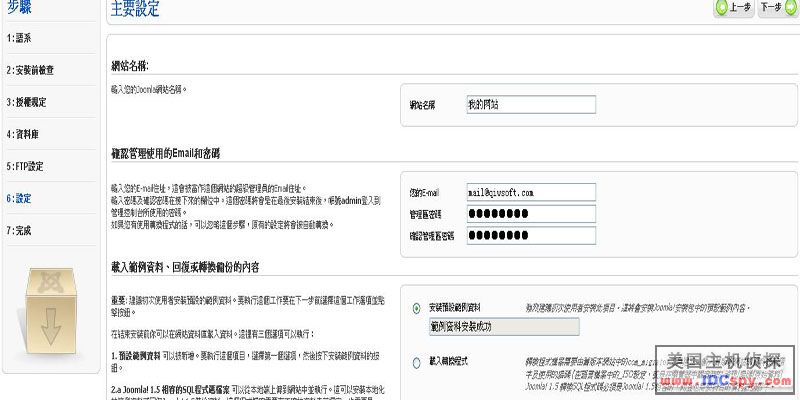Select step 1 語系 in sidebar
This screenshot has height=400, width=800.
19,38
